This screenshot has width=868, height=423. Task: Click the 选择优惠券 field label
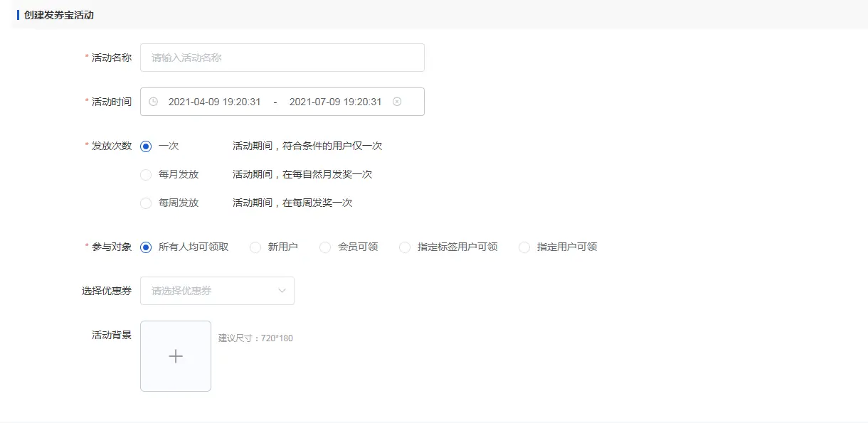tap(107, 291)
